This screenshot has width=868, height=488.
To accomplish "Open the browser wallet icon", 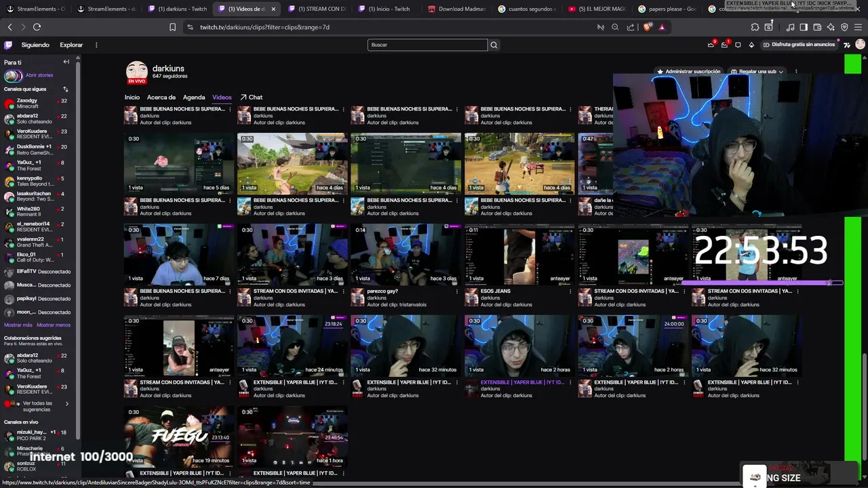I will (x=817, y=27).
